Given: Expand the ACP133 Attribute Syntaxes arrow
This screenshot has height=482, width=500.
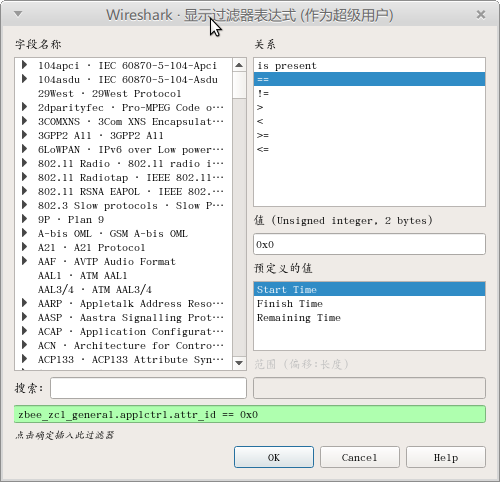Looking at the screenshot, I should (x=24, y=359).
